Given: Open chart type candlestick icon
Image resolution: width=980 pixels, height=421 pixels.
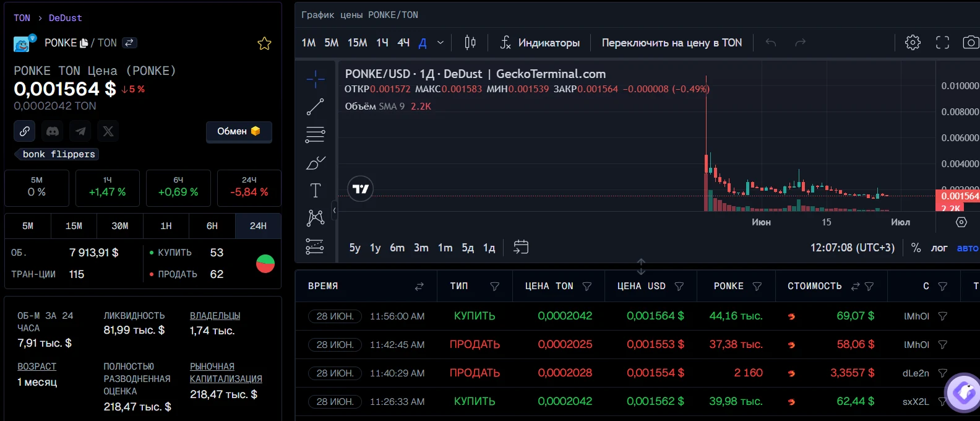Looking at the screenshot, I should [x=470, y=43].
